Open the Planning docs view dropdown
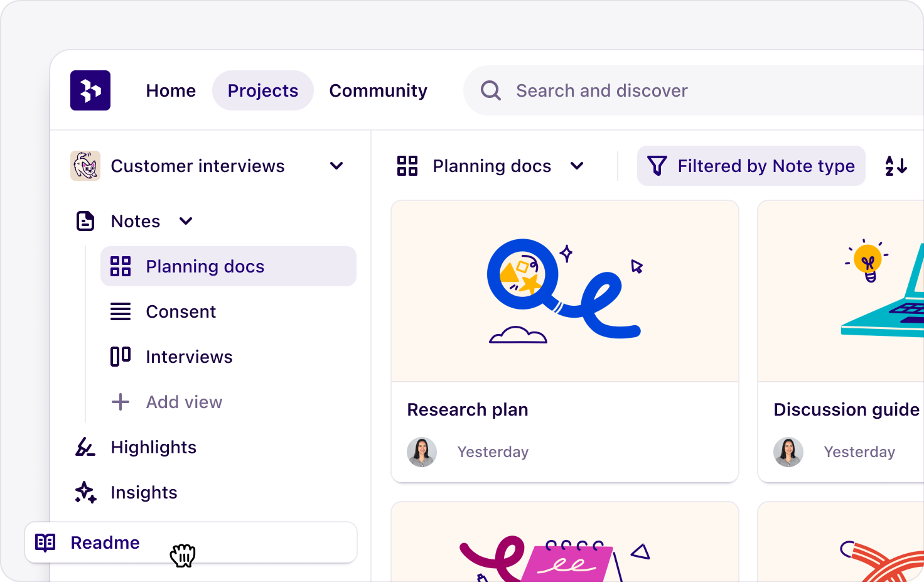This screenshot has height=582, width=924. pos(577,166)
